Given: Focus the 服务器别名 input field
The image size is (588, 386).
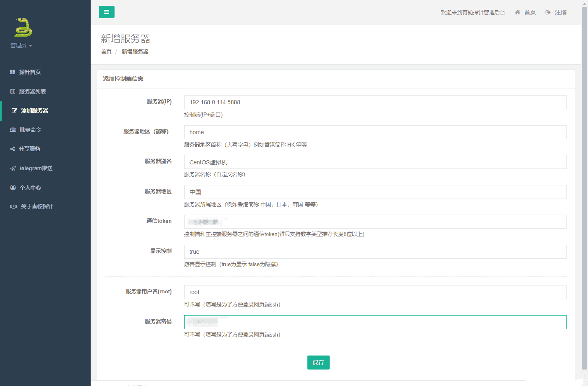Looking at the screenshot, I should click(x=375, y=162).
